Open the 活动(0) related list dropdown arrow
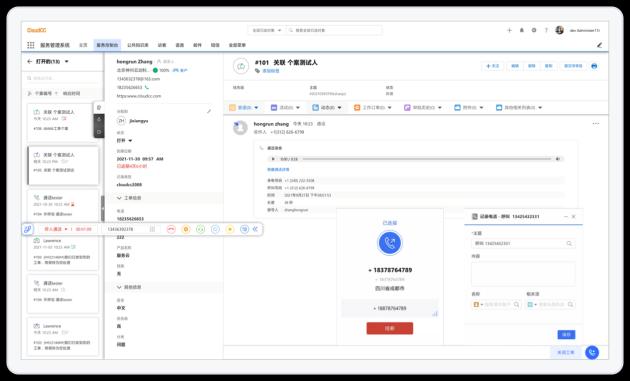Viewport: 630px width, 381px height. click(298, 108)
